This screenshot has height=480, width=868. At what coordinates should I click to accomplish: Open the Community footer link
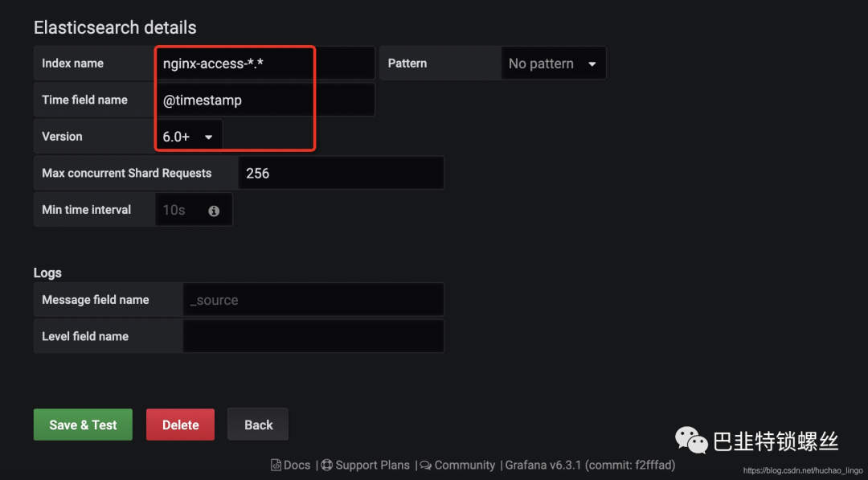point(458,465)
